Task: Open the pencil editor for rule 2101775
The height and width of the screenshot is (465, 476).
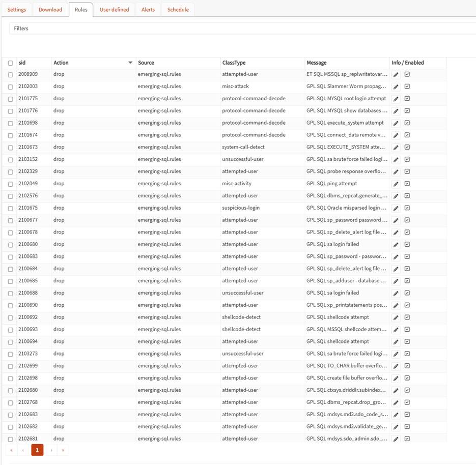Action: pos(396,99)
